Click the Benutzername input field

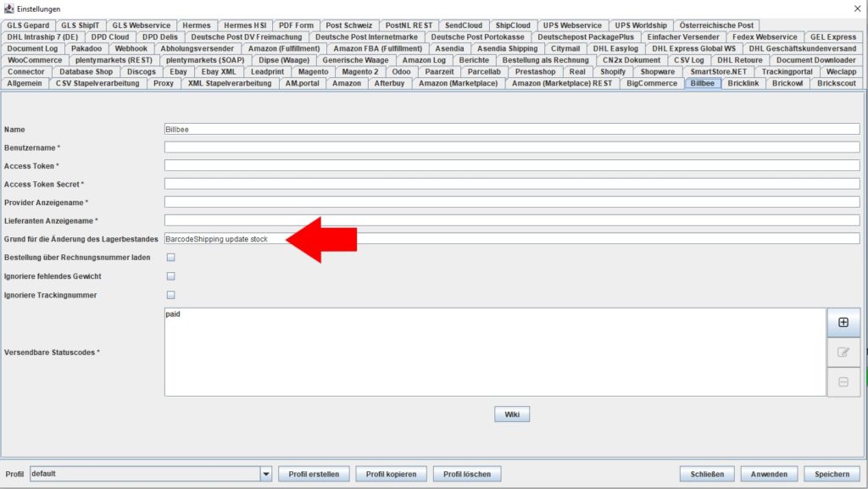pos(512,147)
